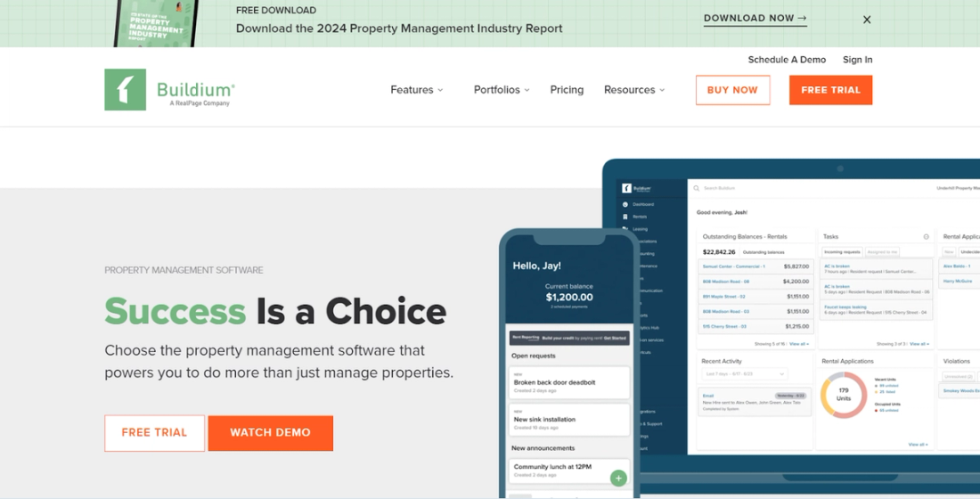Click the Leasing sidebar item in laptop mockup
The width and height of the screenshot is (980, 499).
640,229
